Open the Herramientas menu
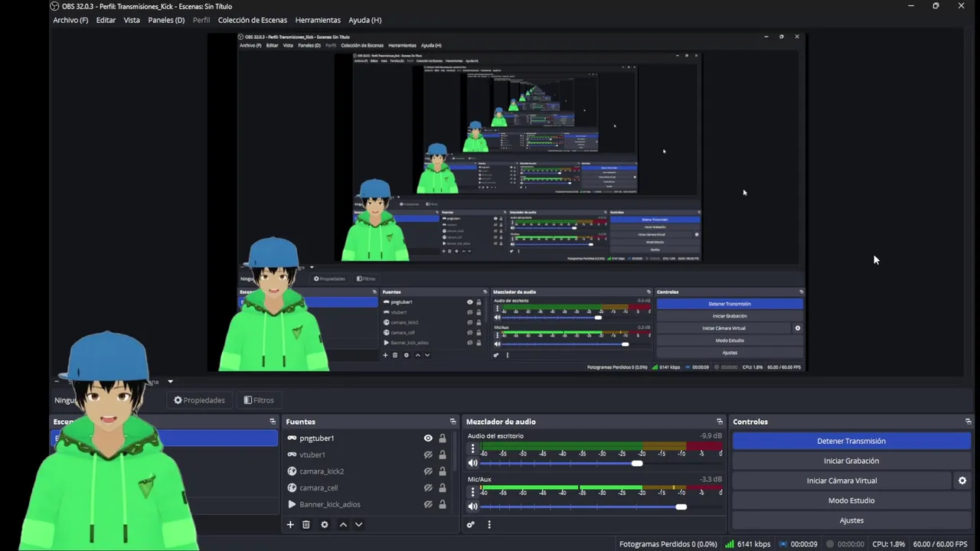This screenshot has height=551, width=980. (x=318, y=20)
